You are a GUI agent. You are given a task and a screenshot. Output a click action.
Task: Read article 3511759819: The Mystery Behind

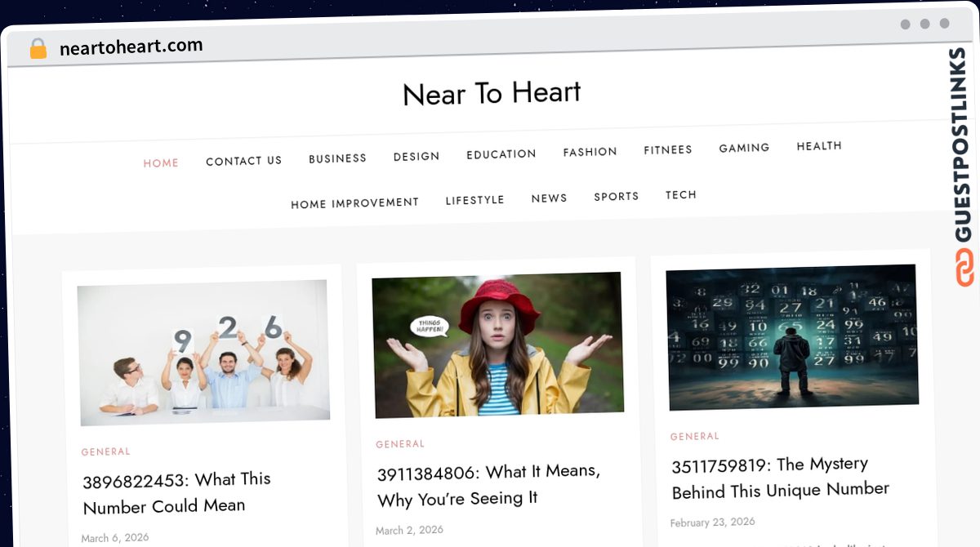click(x=780, y=478)
